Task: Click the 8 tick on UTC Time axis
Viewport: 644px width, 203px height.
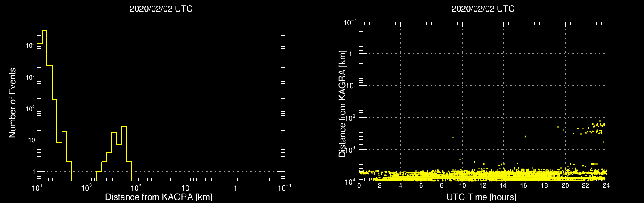Action: (x=442, y=186)
